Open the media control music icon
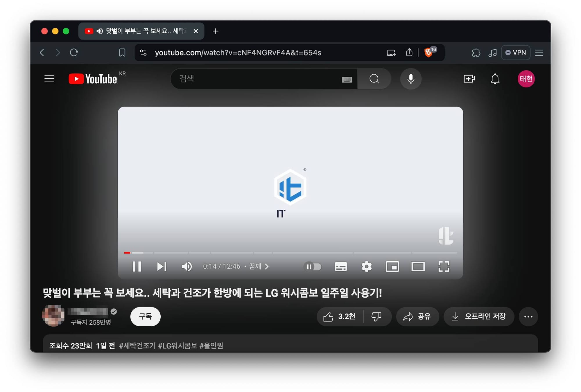Screen dimensions: 581x392 click(492, 53)
